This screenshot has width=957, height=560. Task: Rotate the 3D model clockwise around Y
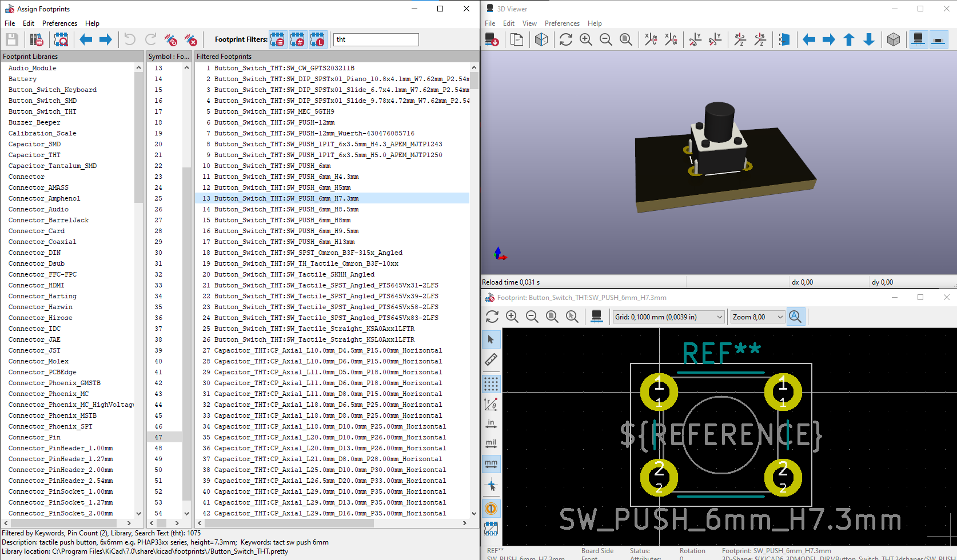click(695, 39)
